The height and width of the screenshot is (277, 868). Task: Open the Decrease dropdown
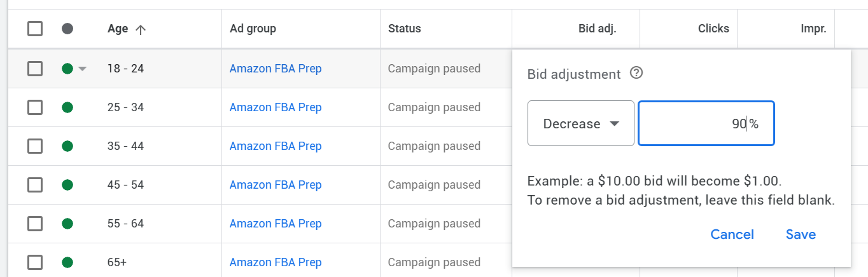coord(581,123)
